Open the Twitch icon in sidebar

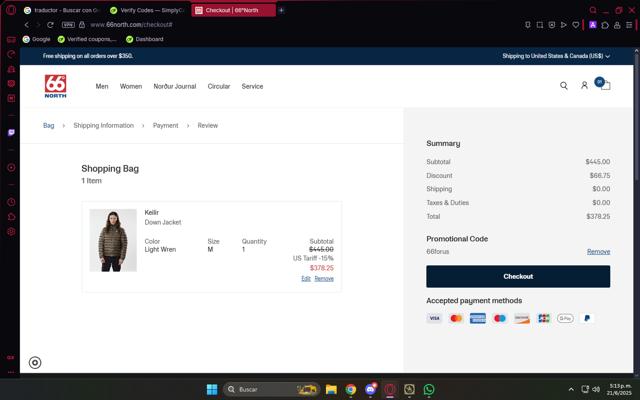(x=11, y=133)
